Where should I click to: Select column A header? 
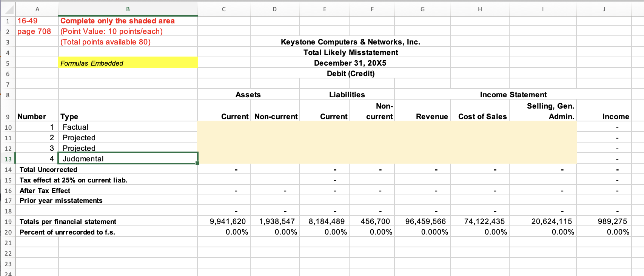(37, 9)
